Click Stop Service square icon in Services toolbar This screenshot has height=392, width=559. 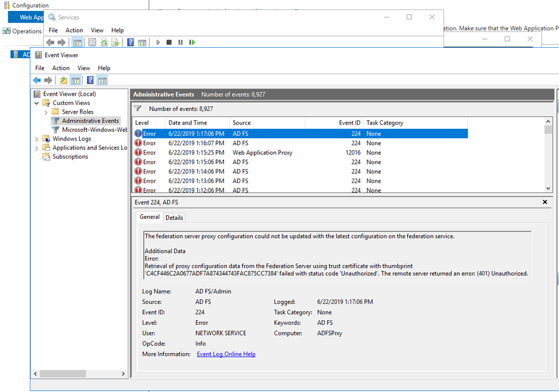169,43
